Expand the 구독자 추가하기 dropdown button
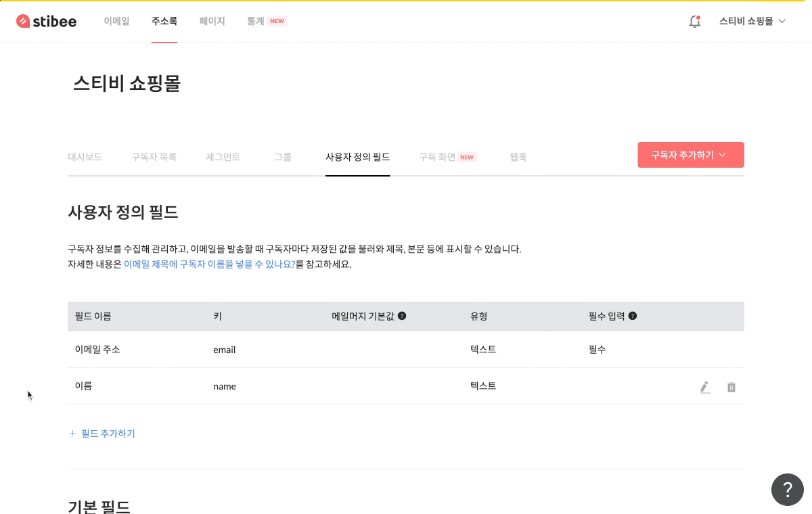 click(x=691, y=155)
